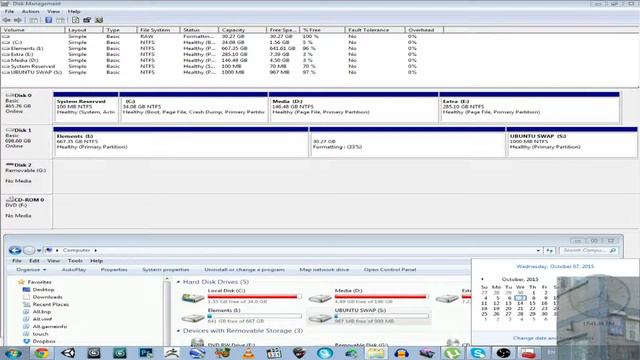Open the Tools menu in Computer window
Screen dimensions: 640x360
pyautogui.click(x=75, y=261)
